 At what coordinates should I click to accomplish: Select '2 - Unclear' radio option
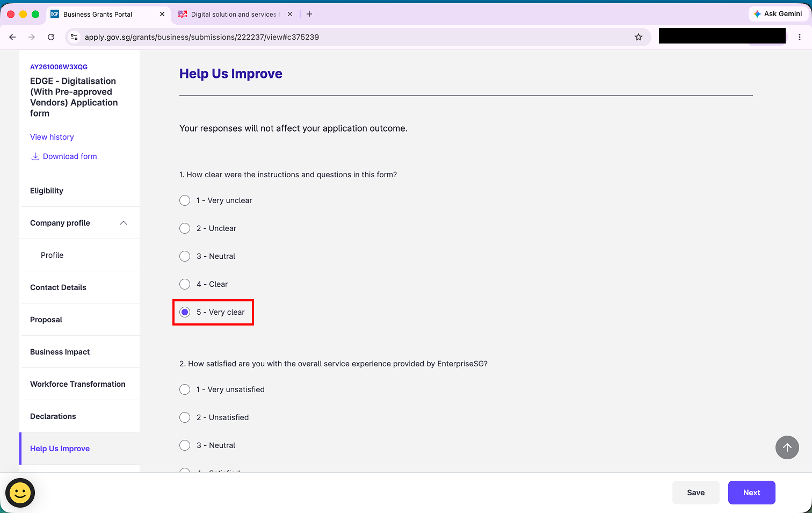click(185, 228)
